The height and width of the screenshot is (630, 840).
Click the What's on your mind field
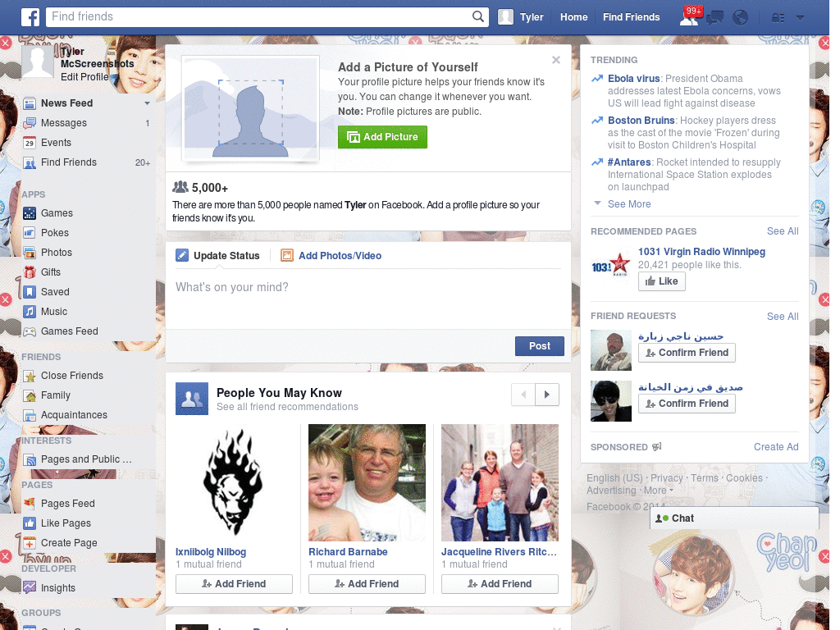[368, 297]
